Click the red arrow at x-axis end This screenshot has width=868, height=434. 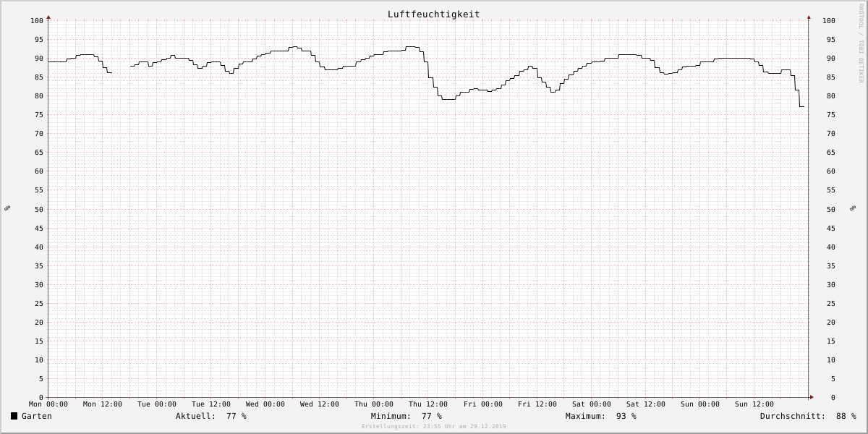(812, 397)
